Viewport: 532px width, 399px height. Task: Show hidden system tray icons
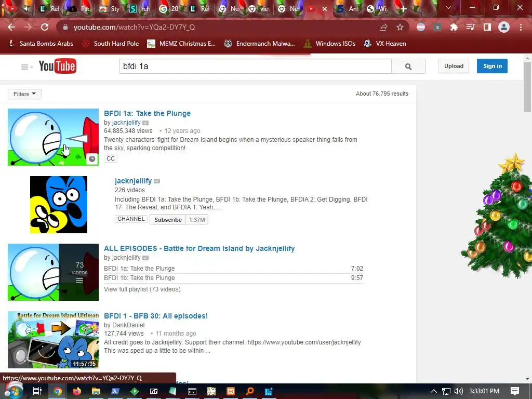click(434, 391)
